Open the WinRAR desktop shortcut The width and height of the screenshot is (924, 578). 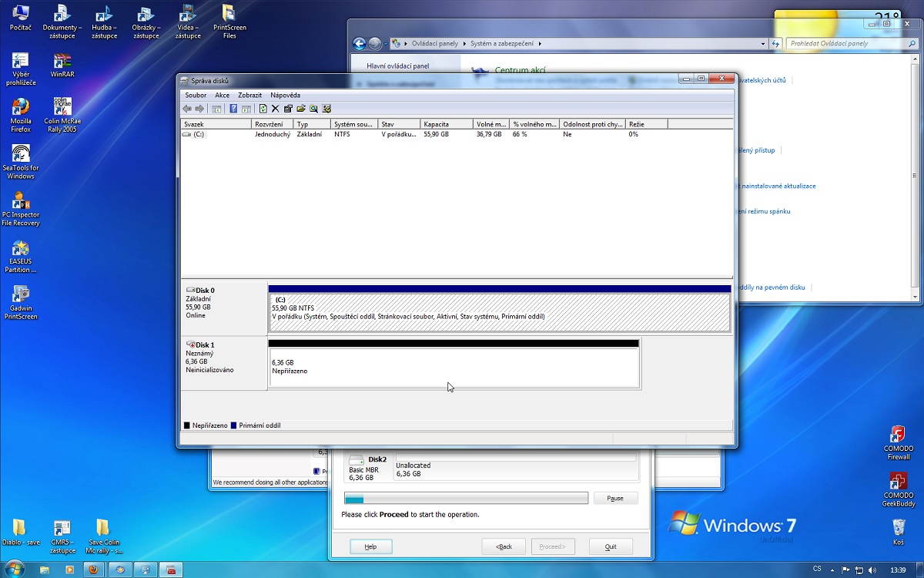[x=62, y=66]
